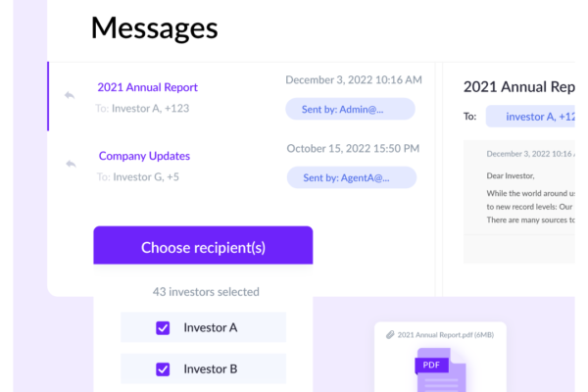Click recipients line Investor A, +123
This screenshot has height=392, width=588.
[x=142, y=109]
